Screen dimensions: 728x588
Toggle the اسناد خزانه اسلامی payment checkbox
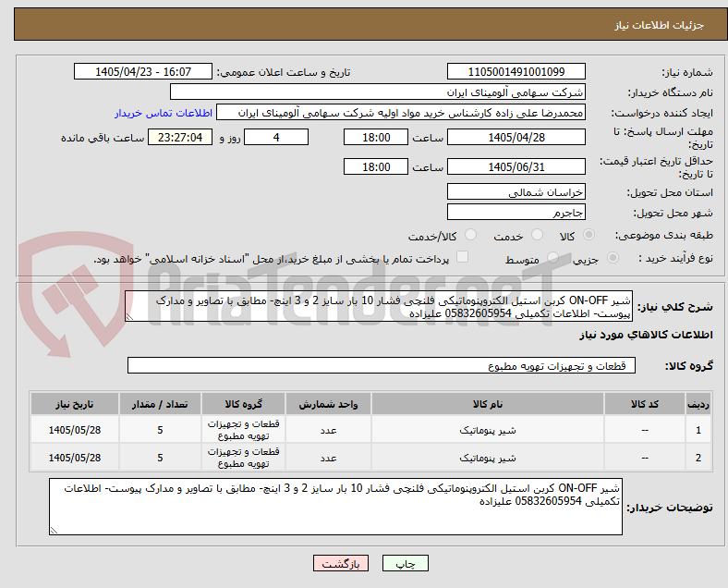point(463,257)
